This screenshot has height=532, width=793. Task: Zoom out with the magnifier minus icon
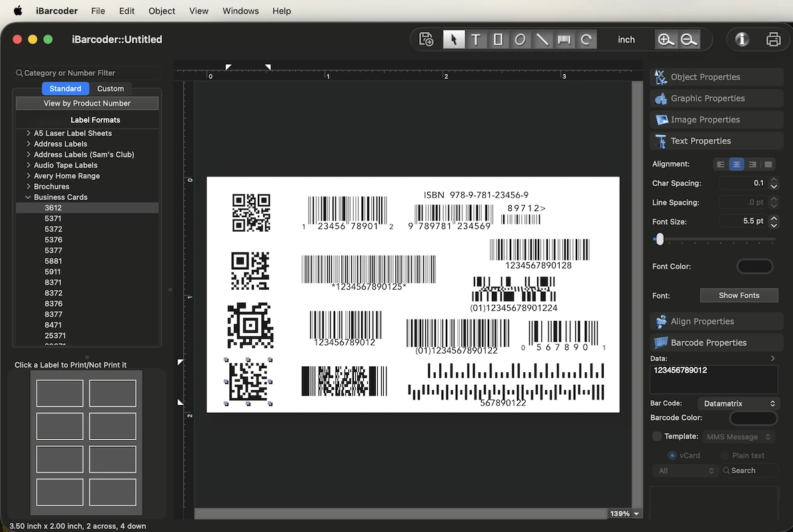689,39
